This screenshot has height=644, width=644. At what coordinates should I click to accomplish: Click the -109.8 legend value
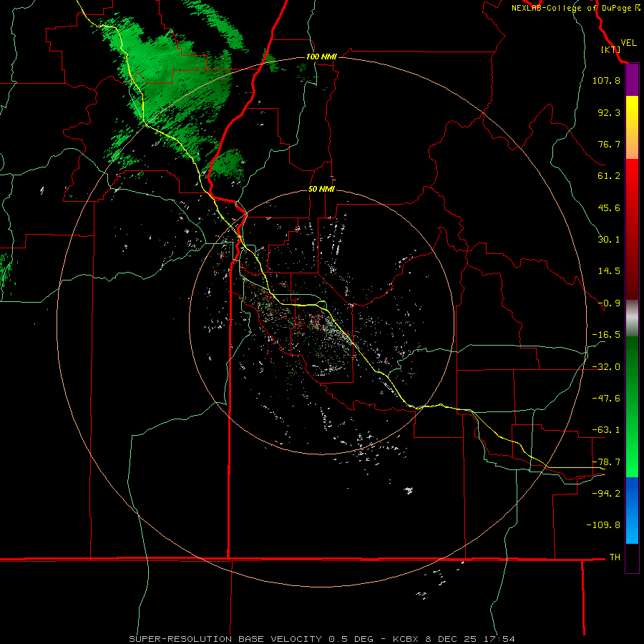pyautogui.click(x=603, y=525)
